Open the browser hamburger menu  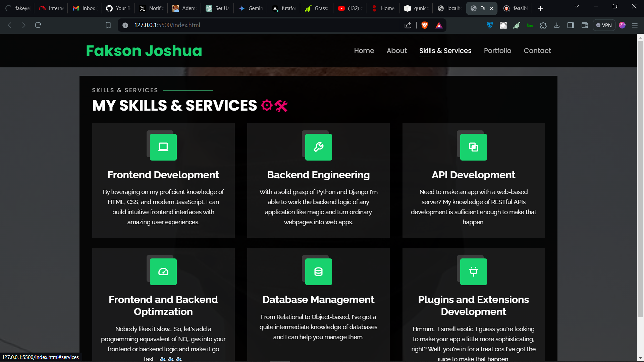635,25
